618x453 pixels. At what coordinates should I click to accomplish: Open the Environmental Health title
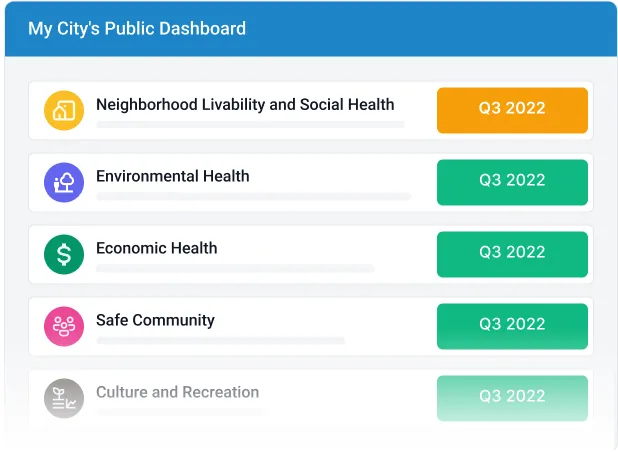pos(173,176)
